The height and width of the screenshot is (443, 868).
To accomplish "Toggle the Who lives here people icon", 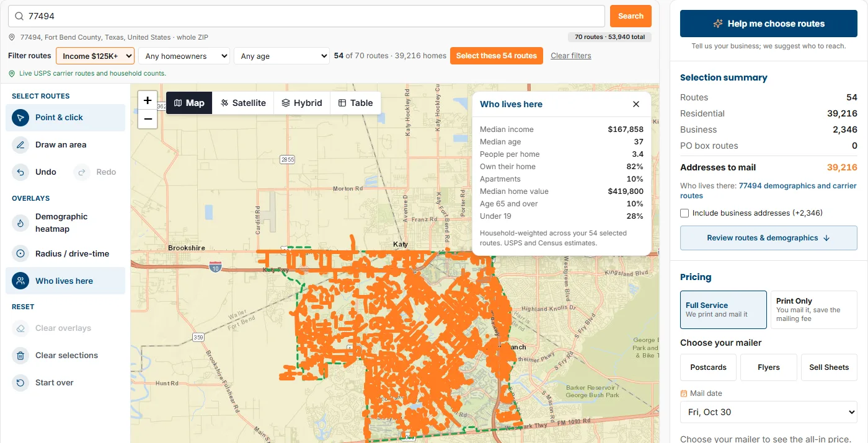I will (x=20, y=281).
